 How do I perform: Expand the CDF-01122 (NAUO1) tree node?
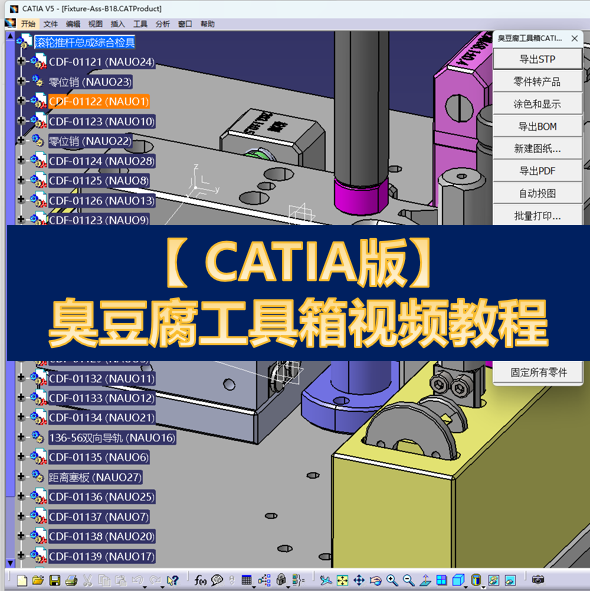21,101
